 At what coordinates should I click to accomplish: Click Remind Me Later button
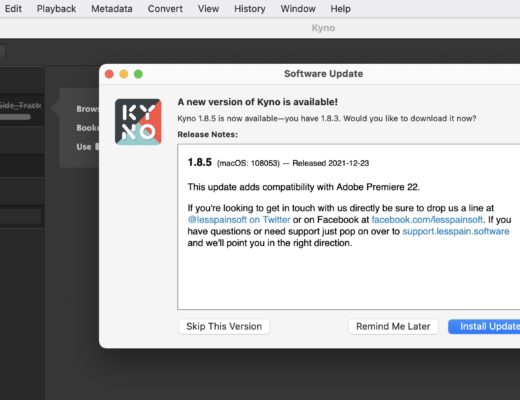click(393, 326)
